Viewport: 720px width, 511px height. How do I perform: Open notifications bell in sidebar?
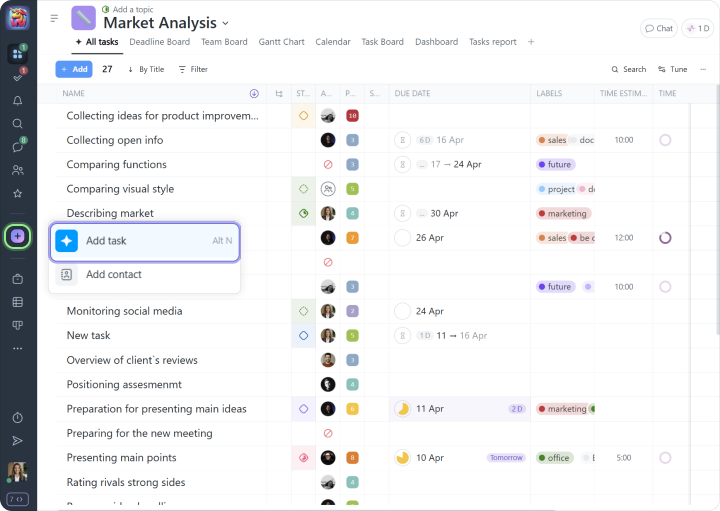coord(17,101)
